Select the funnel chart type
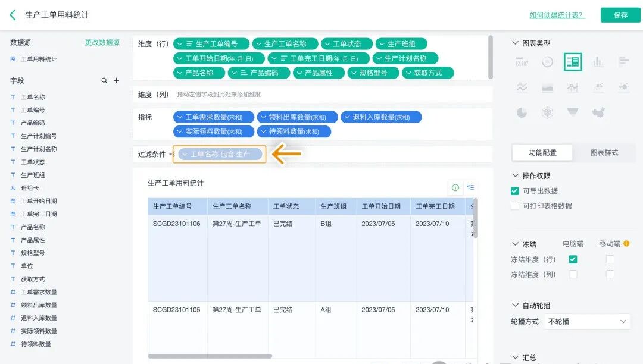 pyautogui.click(x=573, y=112)
